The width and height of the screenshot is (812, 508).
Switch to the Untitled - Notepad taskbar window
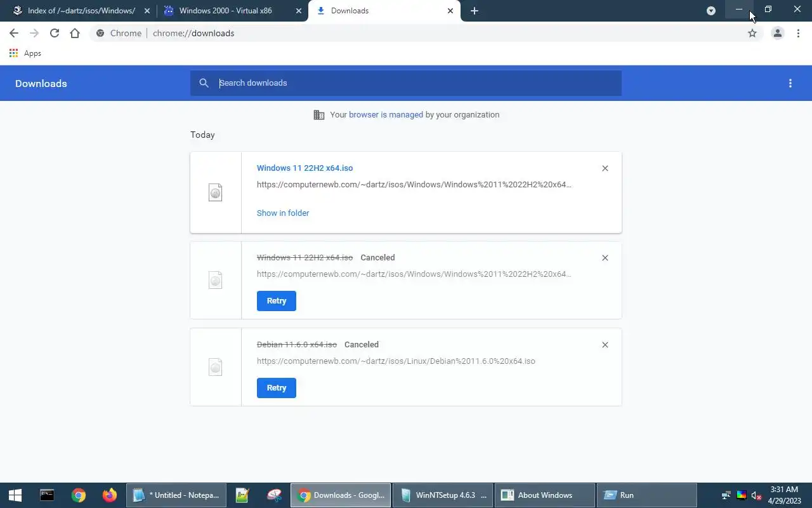(176, 495)
